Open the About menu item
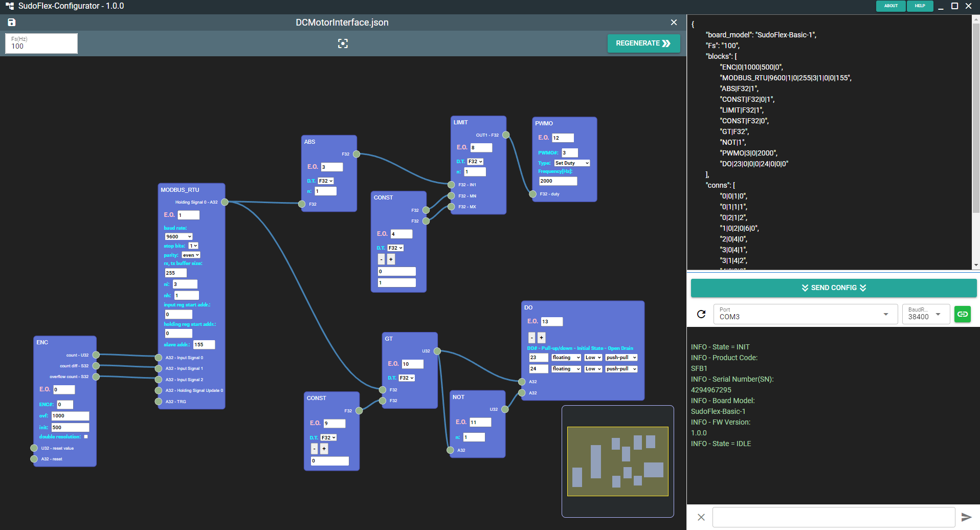 (x=891, y=6)
